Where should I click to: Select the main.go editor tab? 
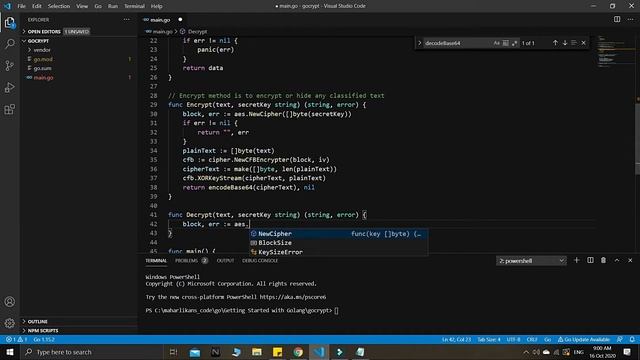click(160, 20)
